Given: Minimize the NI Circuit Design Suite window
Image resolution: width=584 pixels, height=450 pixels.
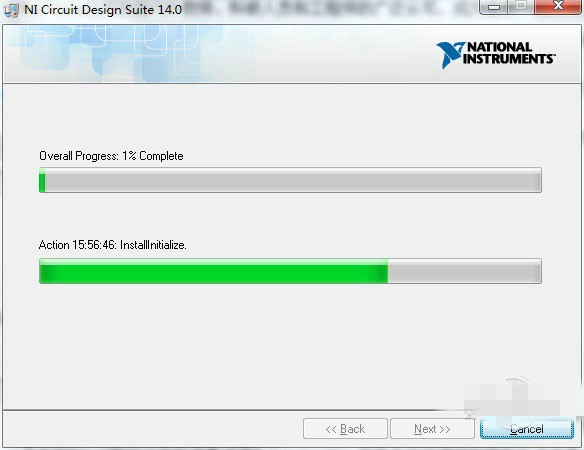Looking at the screenshot, I should click(494, 7).
